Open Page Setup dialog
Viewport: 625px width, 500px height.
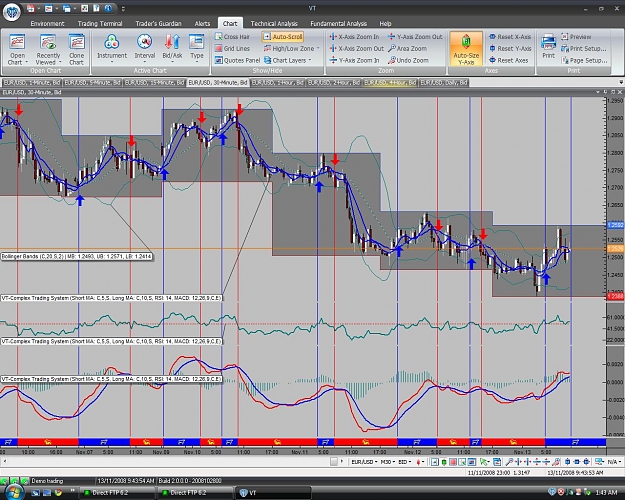[584, 61]
